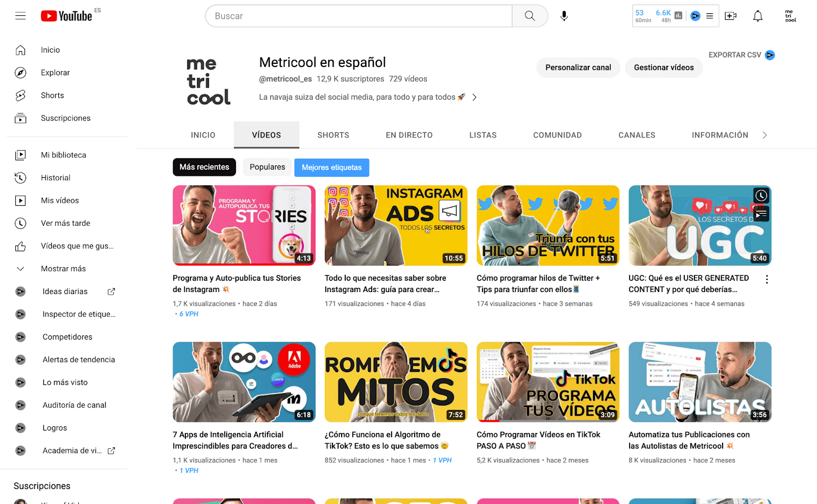Click the Personalizar canal button
817x504 pixels.
(x=578, y=67)
